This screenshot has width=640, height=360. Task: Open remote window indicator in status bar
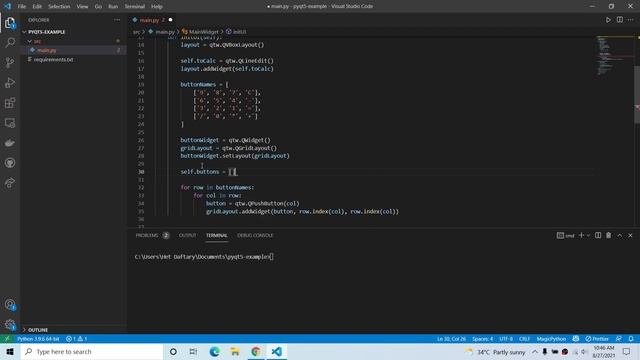[x=7, y=339]
